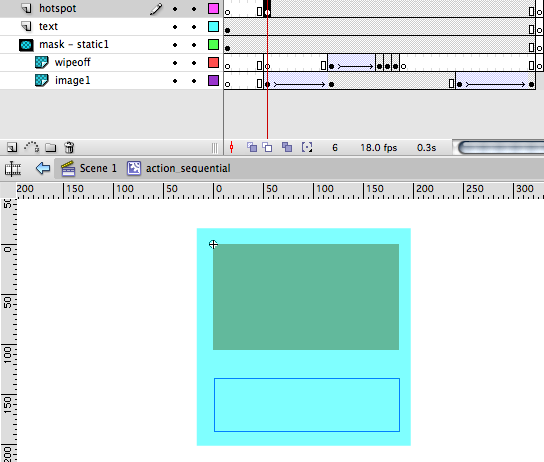Click the Add Motion Guide icon
Screen dimensions: 544x462
(32, 147)
